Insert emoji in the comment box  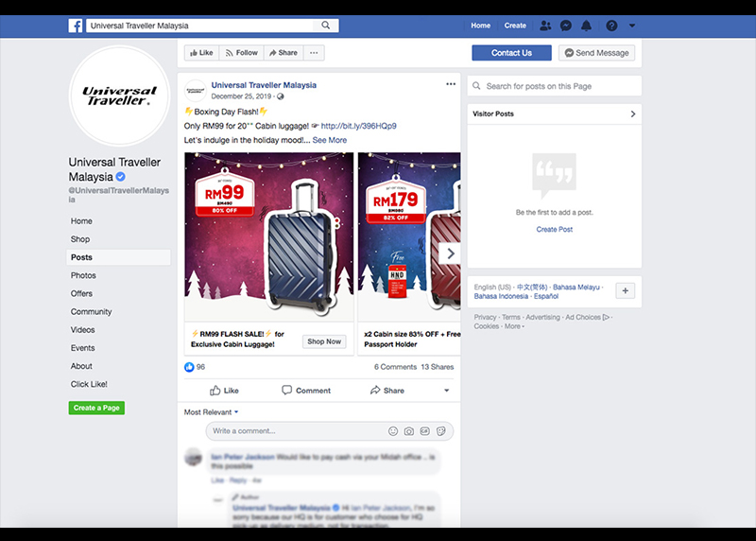[x=393, y=431]
